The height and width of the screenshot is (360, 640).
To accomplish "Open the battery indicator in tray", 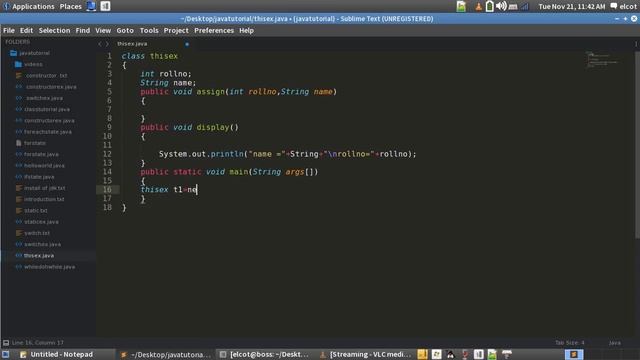I will tap(489, 6).
